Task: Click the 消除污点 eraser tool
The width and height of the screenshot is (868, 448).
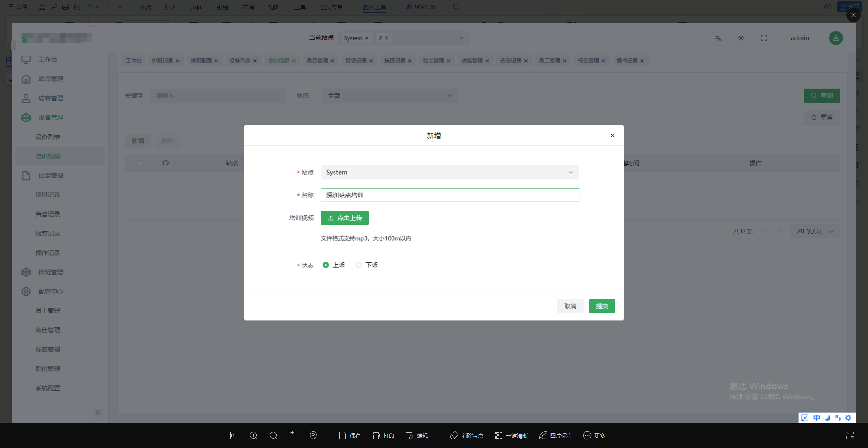Action: click(467, 435)
